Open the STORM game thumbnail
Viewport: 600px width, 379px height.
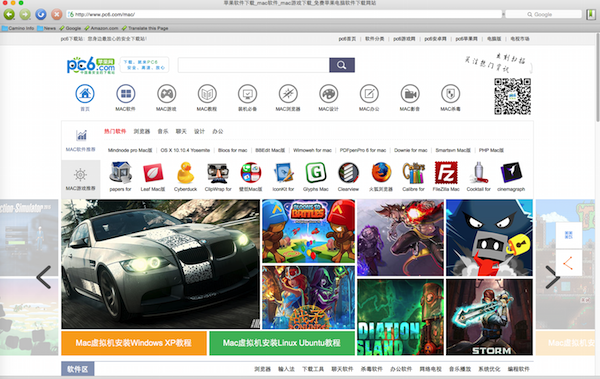tap(489, 317)
